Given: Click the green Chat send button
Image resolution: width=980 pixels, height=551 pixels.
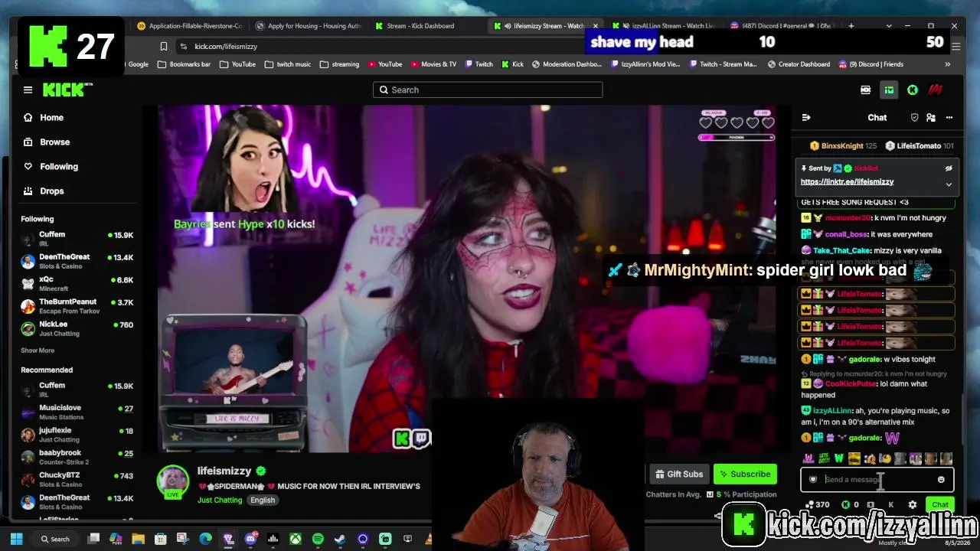Looking at the screenshot, I should (x=939, y=505).
